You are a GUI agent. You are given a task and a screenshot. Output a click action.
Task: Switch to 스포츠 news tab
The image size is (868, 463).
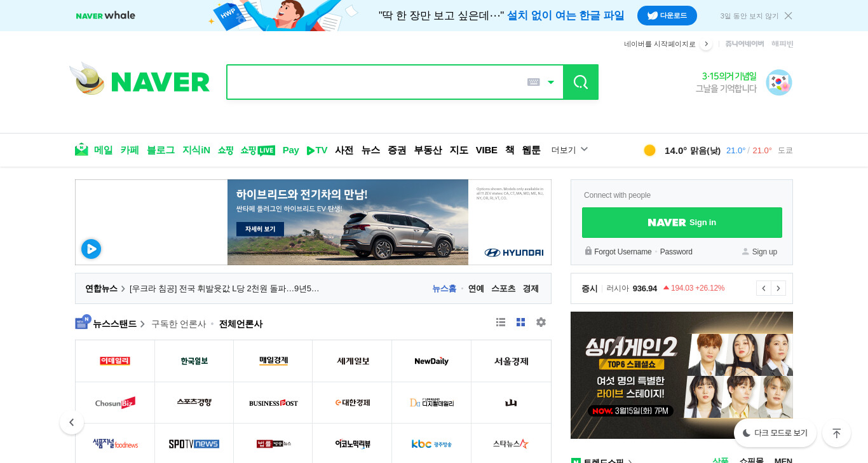tap(503, 289)
